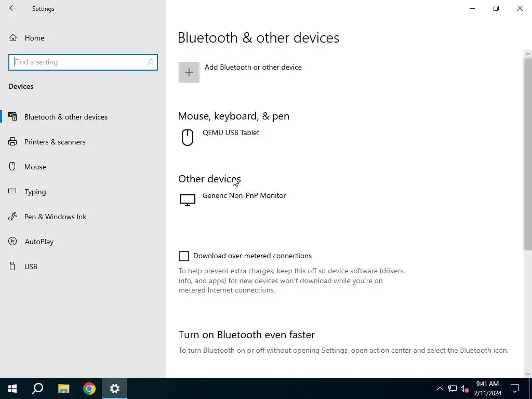Close the Settings window

pyautogui.click(x=520, y=8)
